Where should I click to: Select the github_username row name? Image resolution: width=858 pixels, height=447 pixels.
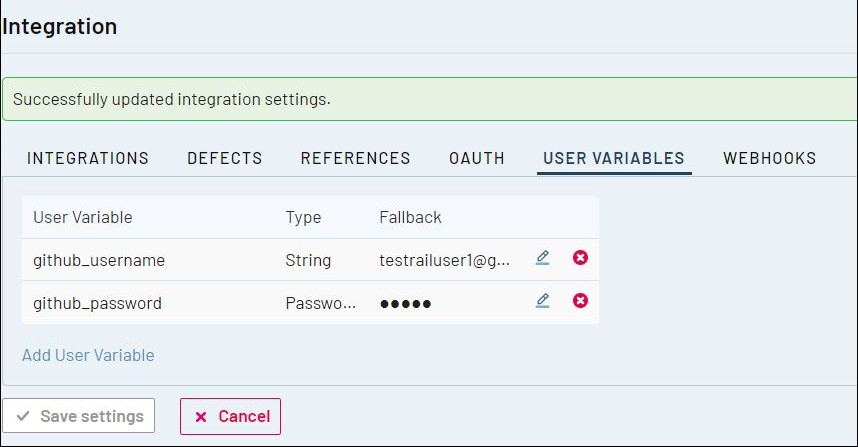[x=99, y=260]
